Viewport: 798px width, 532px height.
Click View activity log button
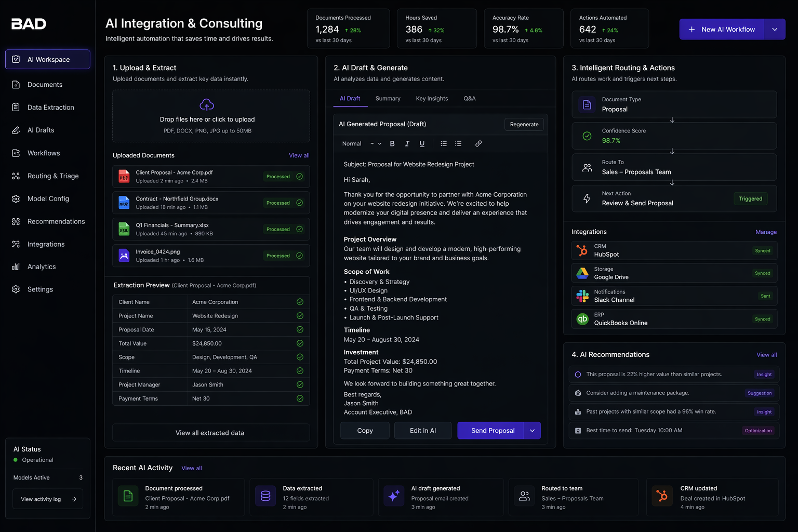(48, 499)
